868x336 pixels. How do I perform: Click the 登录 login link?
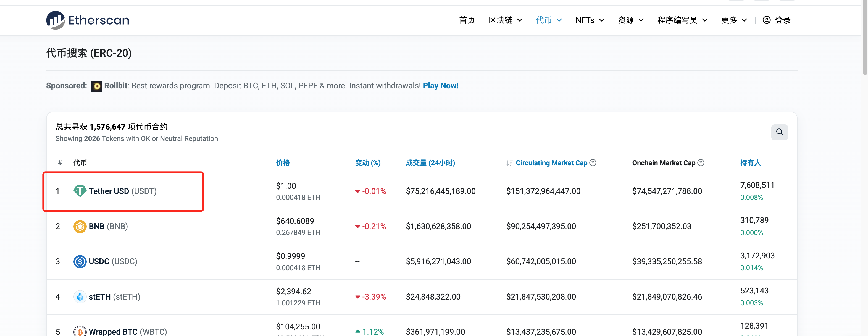tap(782, 20)
